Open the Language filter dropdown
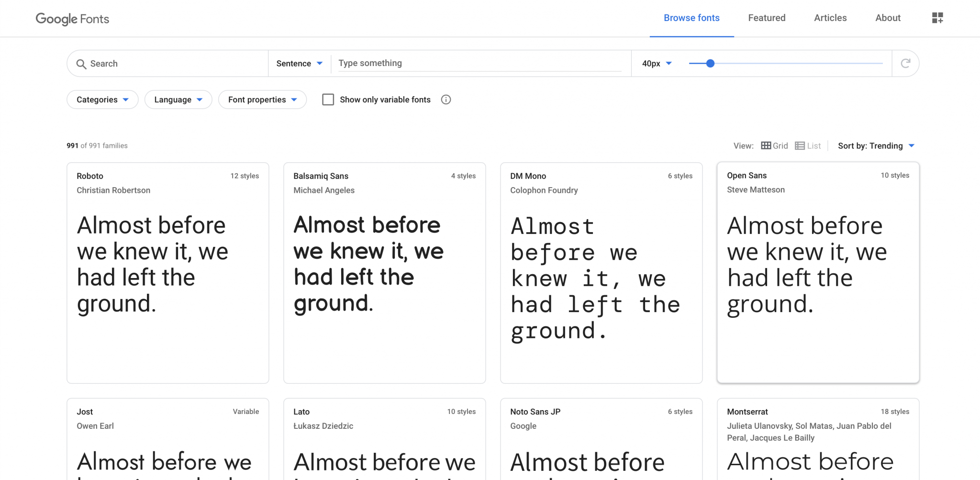The width and height of the screenshot is (980, 480). point(178,100)
